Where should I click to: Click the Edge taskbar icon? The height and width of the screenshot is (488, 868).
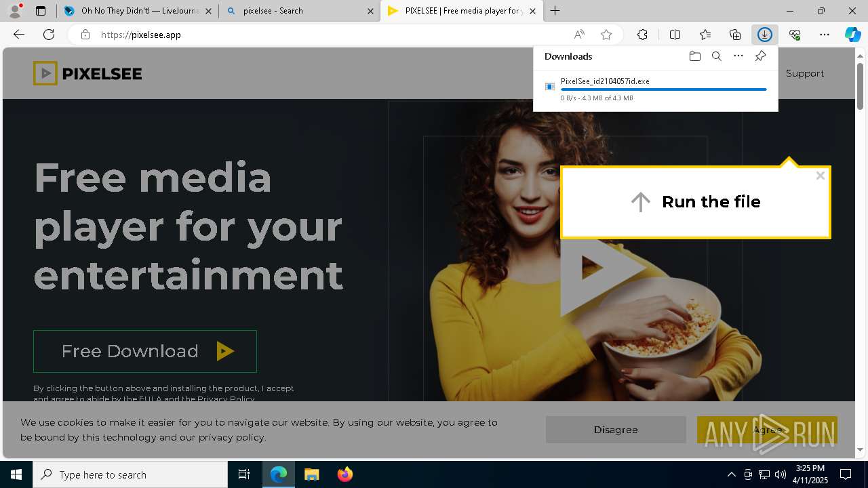click(x=279, y=474)
